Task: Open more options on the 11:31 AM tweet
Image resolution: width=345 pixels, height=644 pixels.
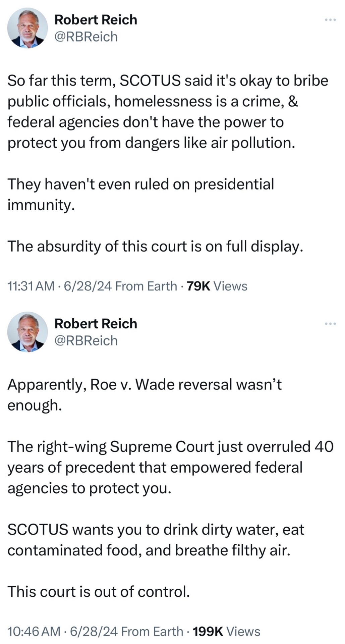Action: (330, 20)
